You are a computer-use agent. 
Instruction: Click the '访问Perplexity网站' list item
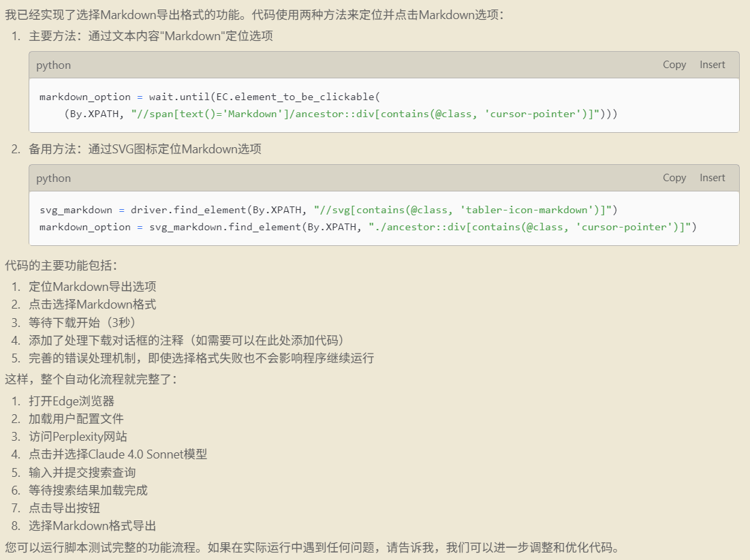click(x=78, y=437)
